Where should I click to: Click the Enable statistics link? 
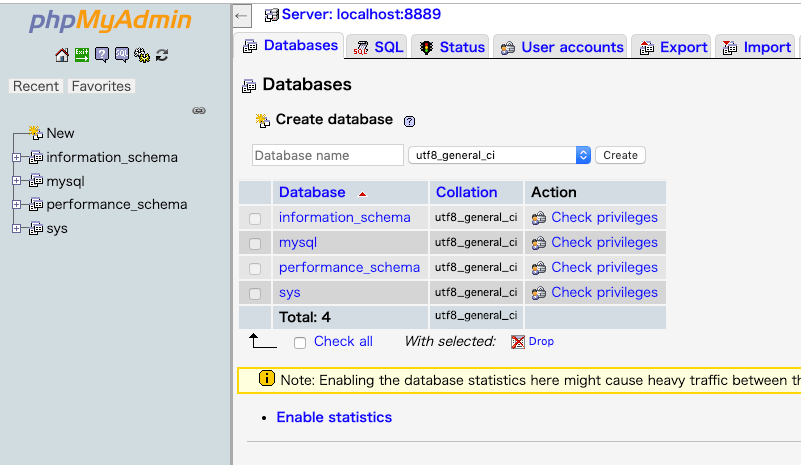pyautogui.click(x=334, y=417)
